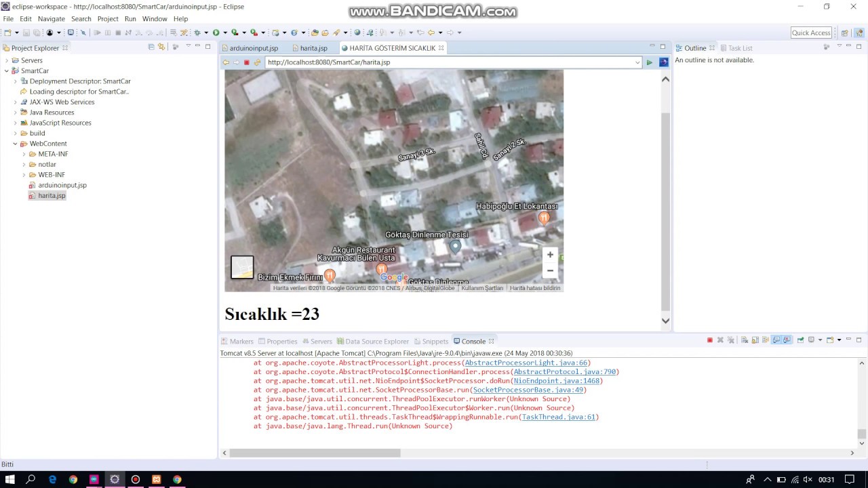
Task: Click the Open Perspective icon
Action: click(844, 33)
